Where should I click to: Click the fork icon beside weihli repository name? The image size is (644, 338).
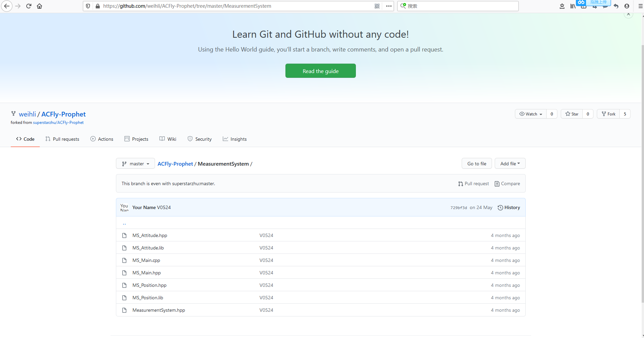pos(13,114)
